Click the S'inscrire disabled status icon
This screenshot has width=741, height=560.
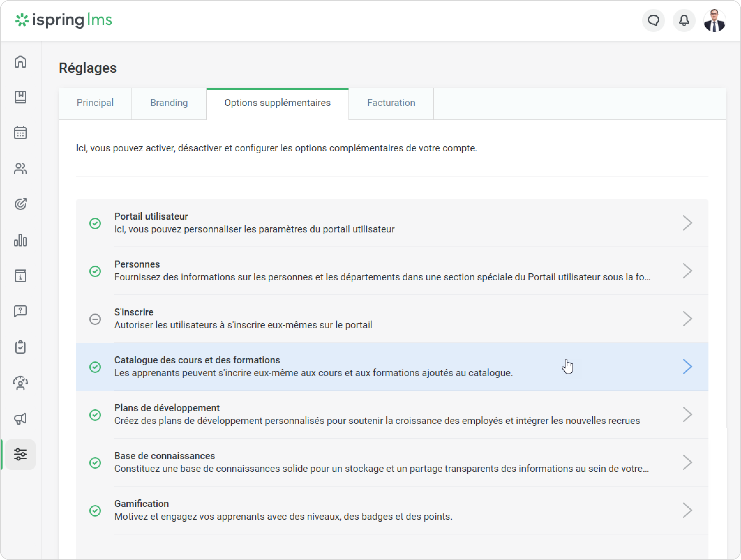click(95, 319)
